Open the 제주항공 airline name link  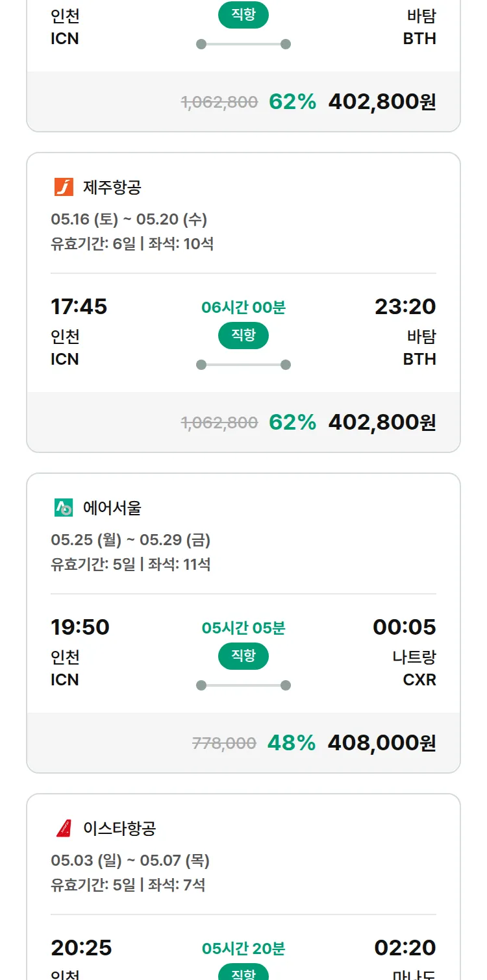[x=112, y=188]
